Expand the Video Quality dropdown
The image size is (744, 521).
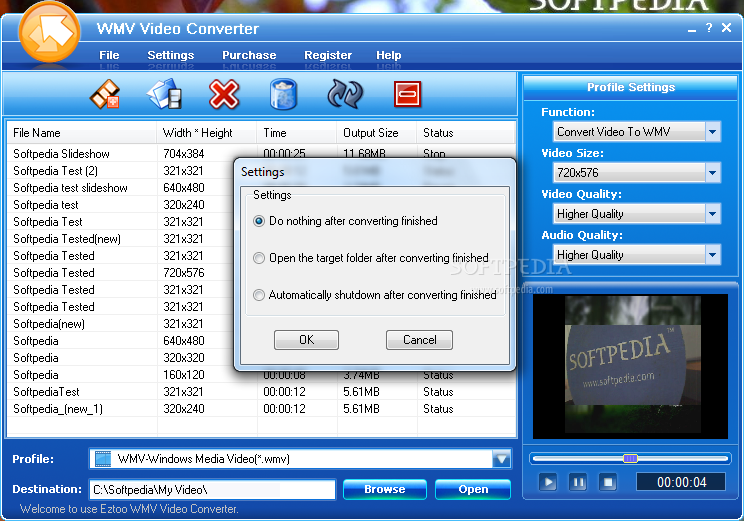click(x=712, y=214)
